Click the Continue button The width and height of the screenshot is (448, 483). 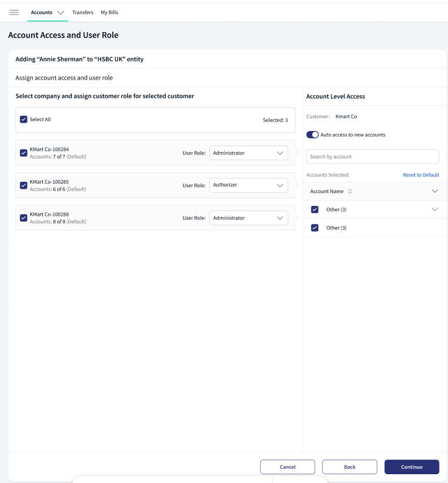[x=412, y=467]
